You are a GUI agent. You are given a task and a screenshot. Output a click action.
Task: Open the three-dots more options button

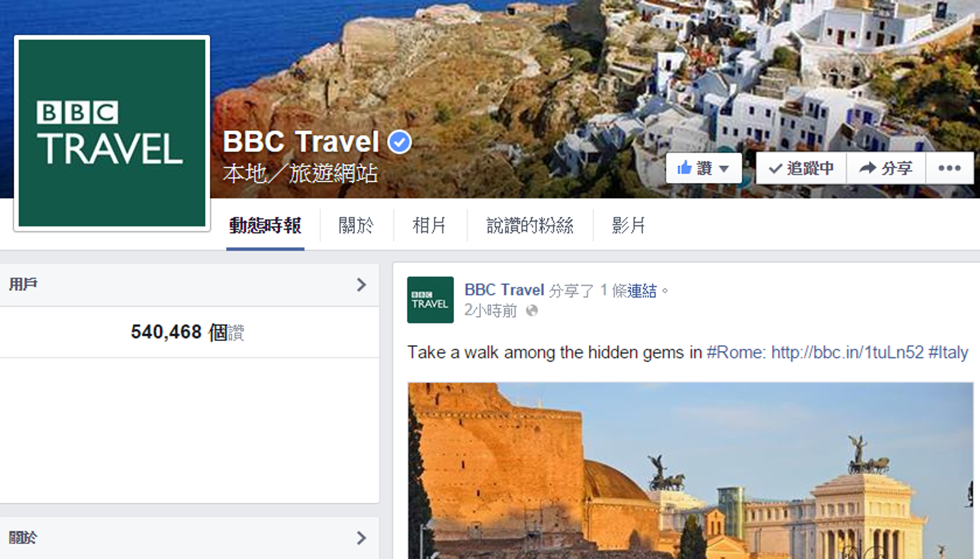[x=949, y=168]
